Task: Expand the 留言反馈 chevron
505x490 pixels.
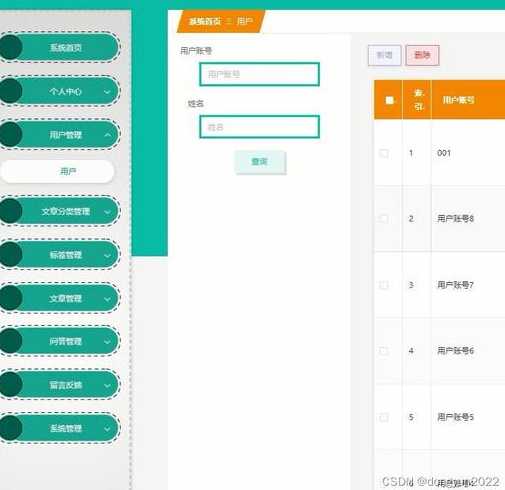Action: [x=107, y=386]
